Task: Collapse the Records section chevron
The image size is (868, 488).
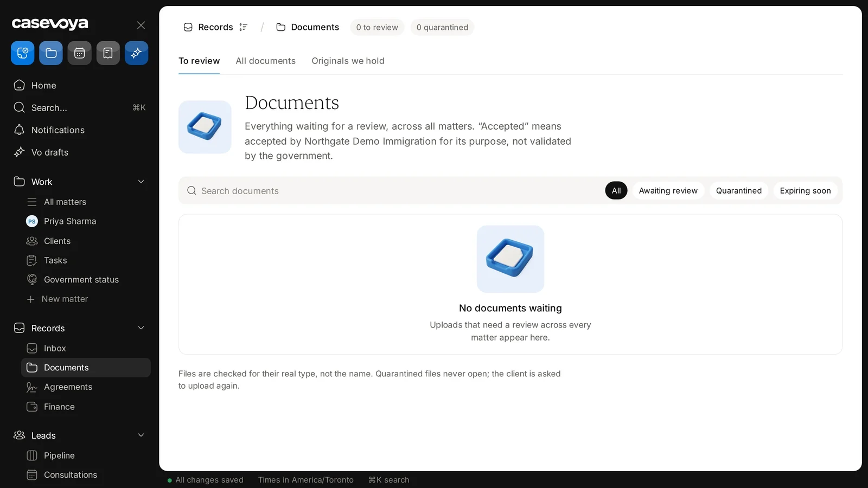Action: 141,328
